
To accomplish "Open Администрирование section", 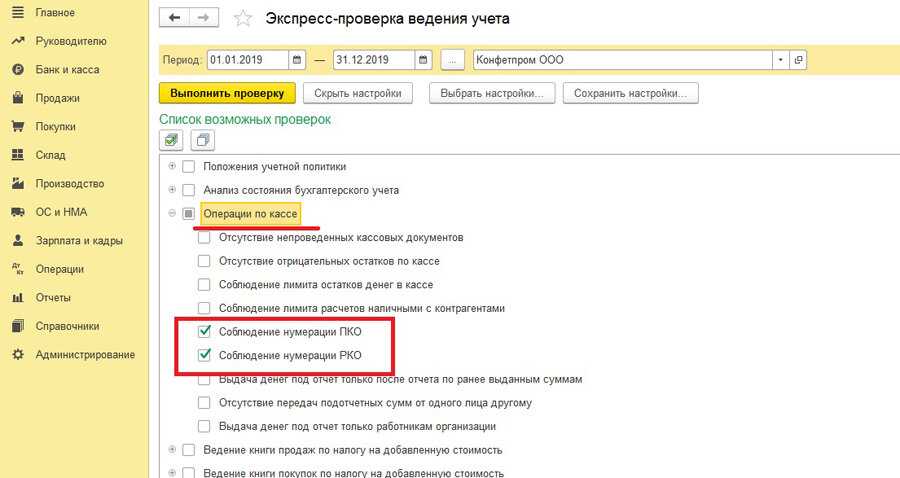I will pyautogui.click(x=85, y=355).
